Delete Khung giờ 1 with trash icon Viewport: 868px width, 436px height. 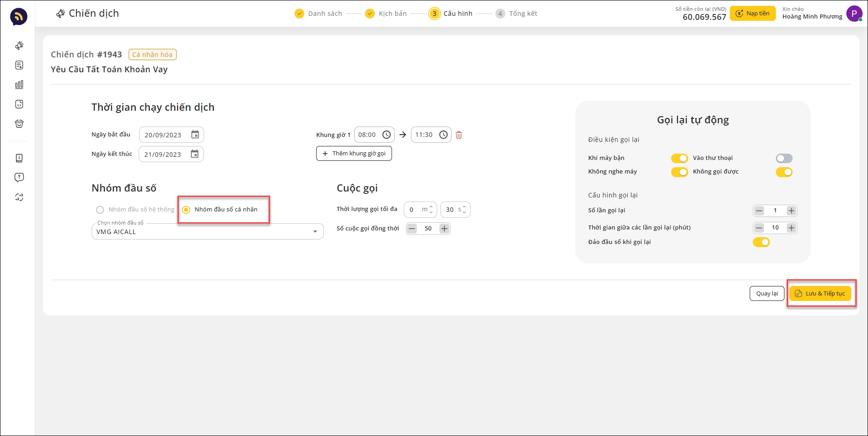(459, 135)
